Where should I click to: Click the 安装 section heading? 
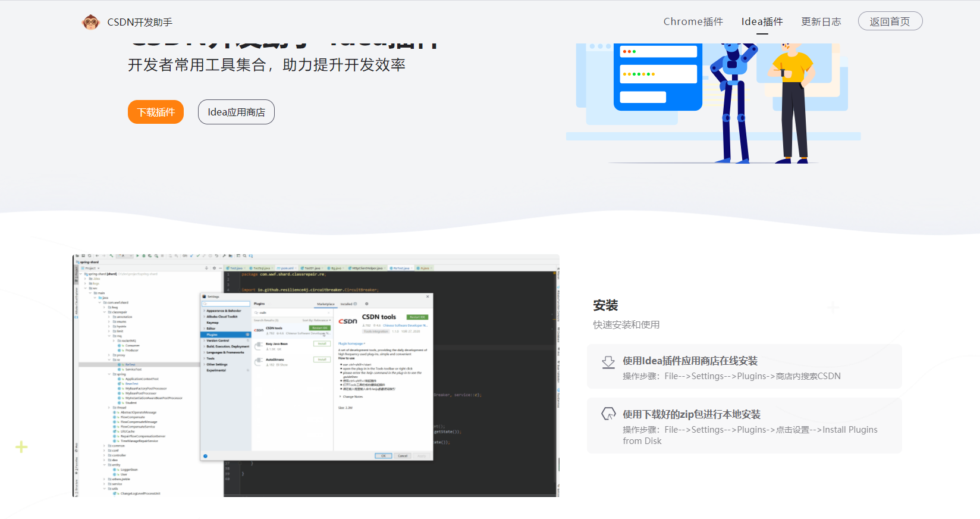605,305
